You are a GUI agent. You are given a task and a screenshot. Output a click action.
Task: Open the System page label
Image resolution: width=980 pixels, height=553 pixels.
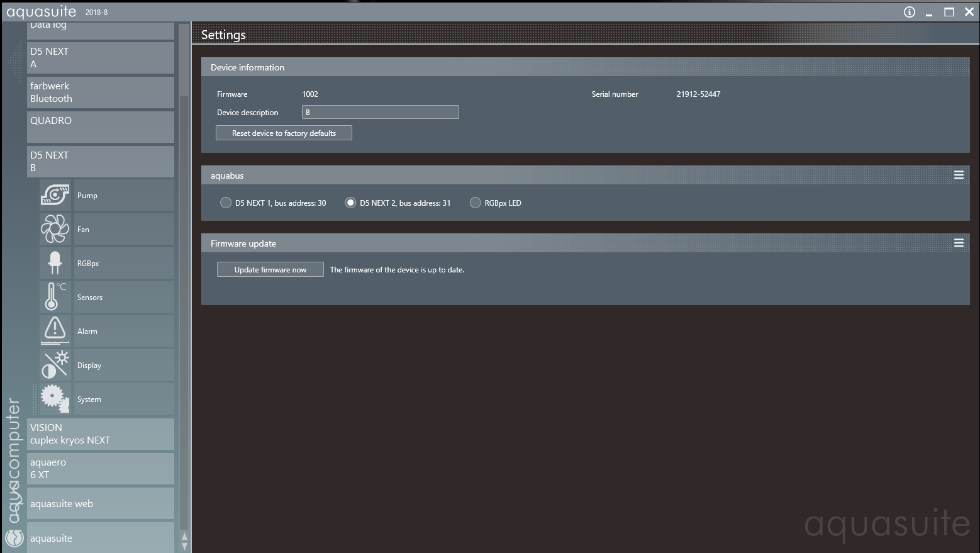124,399
